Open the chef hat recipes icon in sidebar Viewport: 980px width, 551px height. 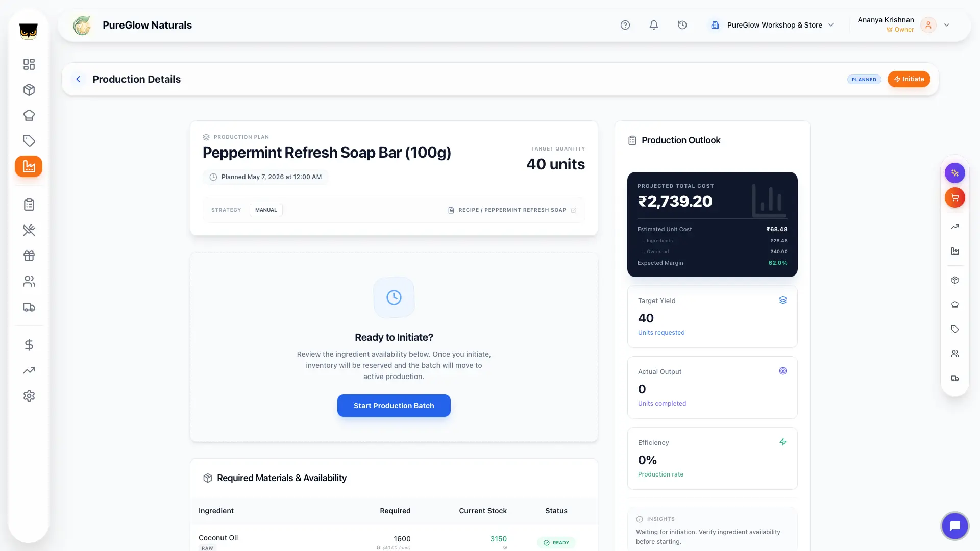coord(29,115)
